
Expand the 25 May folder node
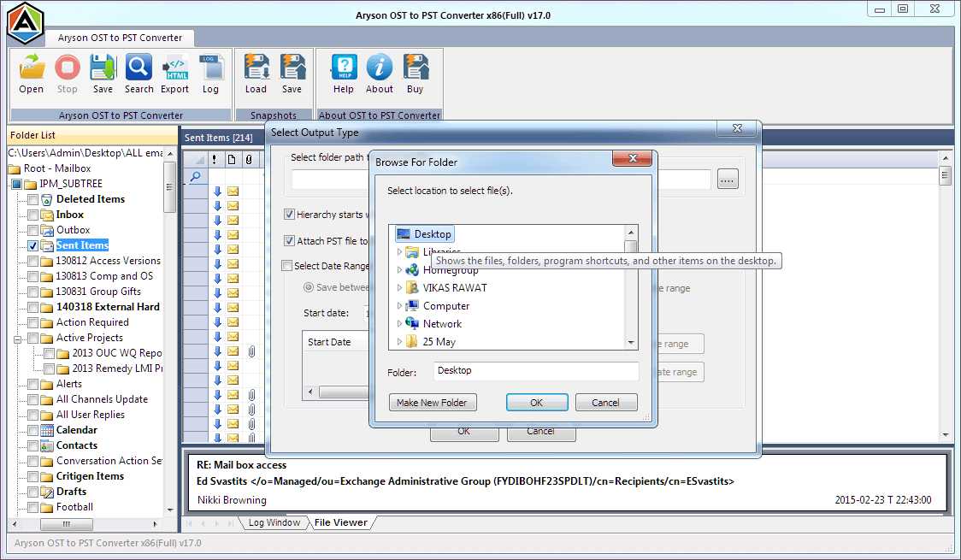pyautogui.click(x=399, y=342)
